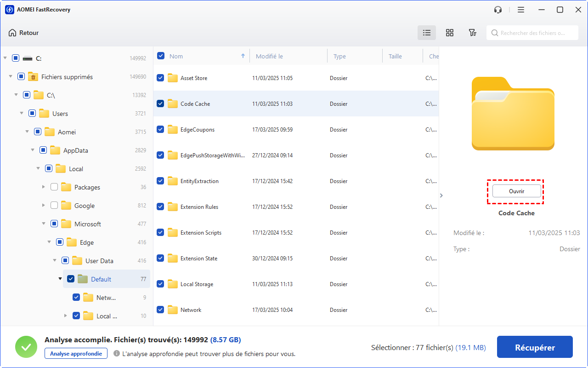Select the Local Storage folder row

coord(197,284)
